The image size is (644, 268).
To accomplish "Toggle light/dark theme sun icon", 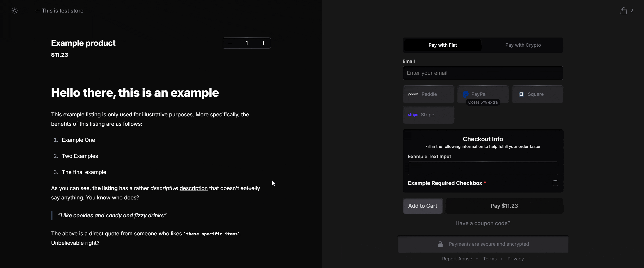I will pyautogui.click(x=15, y=11).
